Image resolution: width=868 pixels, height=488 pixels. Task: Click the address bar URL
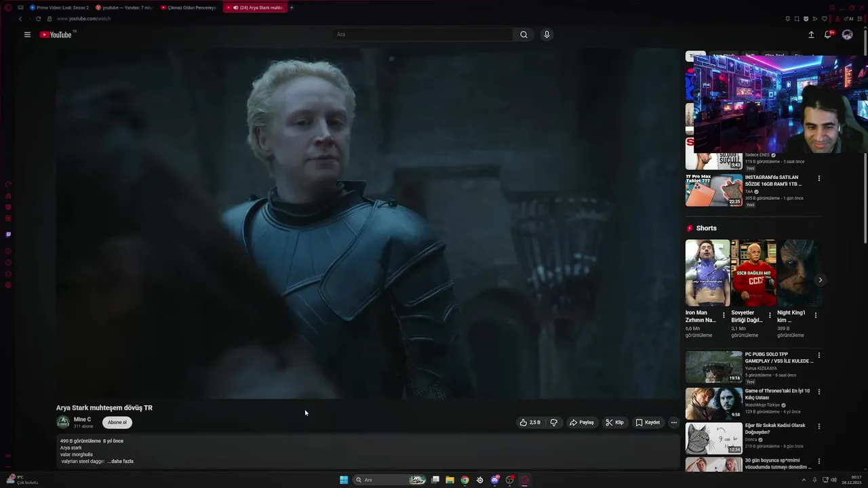tap(83, 19)
